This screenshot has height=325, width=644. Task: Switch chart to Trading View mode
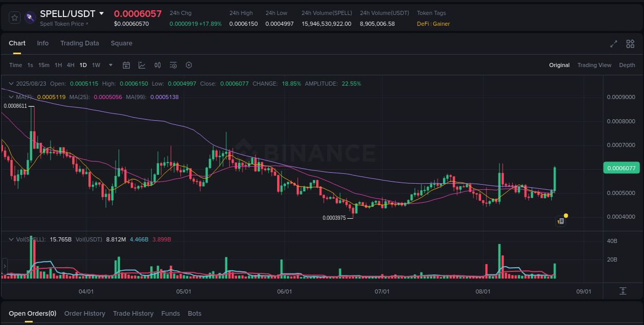click(594, 65)
